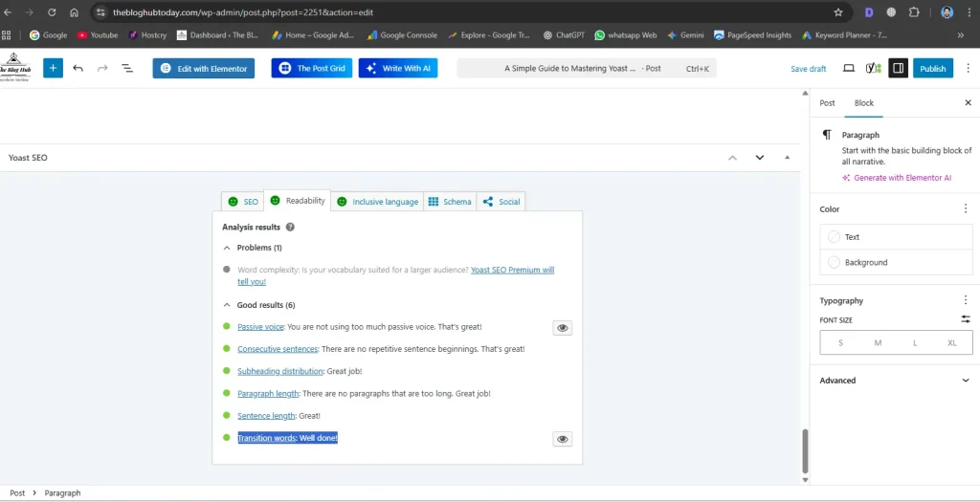Open Color panel options menu
Viewport: 980px width, 502px height.
point(966,208)
